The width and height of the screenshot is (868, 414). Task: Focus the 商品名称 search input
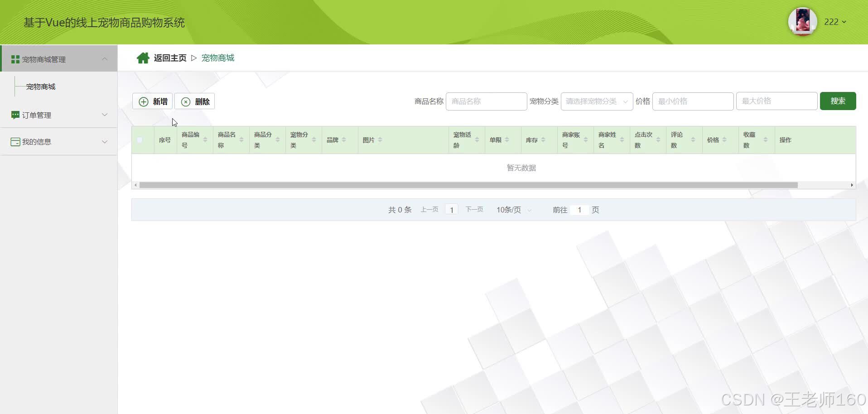pyautogui.click(x=486, y=101)
